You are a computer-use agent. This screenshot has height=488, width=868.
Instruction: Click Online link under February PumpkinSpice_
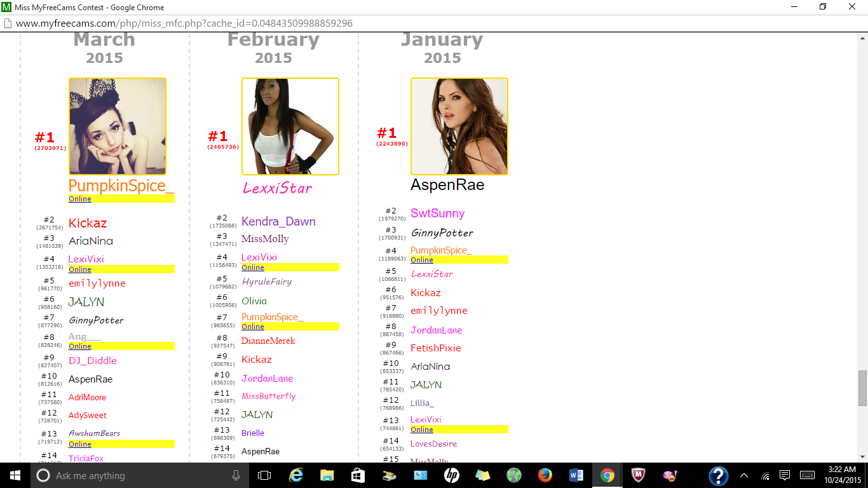[x=253, y=327]
